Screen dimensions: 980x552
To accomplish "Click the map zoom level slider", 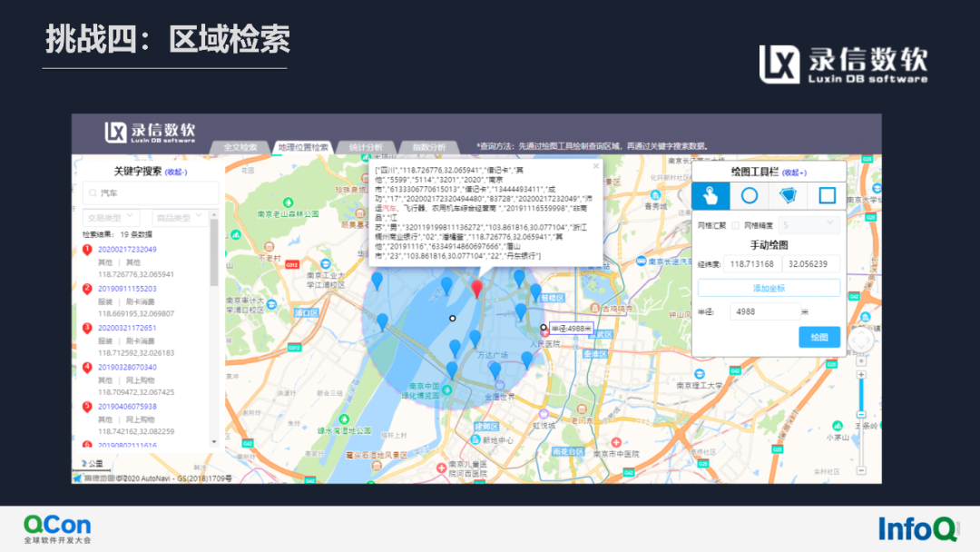I will (861, 415).
